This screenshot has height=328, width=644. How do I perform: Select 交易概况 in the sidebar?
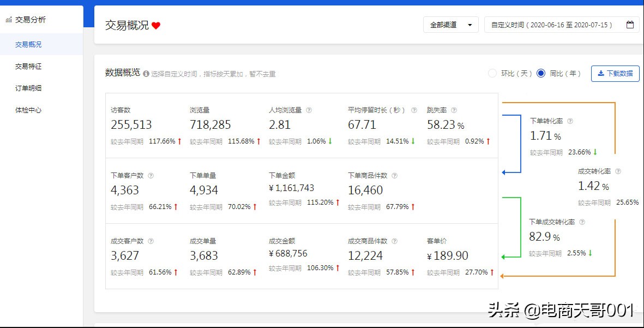pos(28,44)
